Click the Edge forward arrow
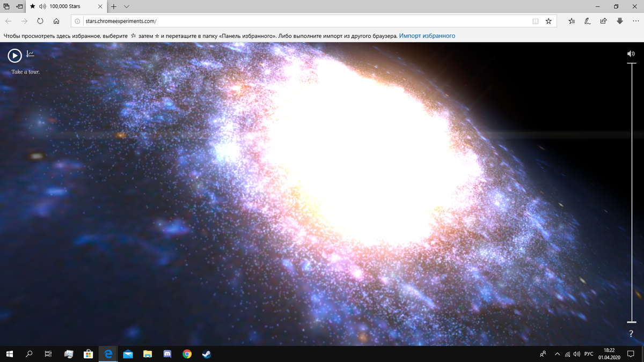Viewport: 644px width, 362px height. [25, 21]
